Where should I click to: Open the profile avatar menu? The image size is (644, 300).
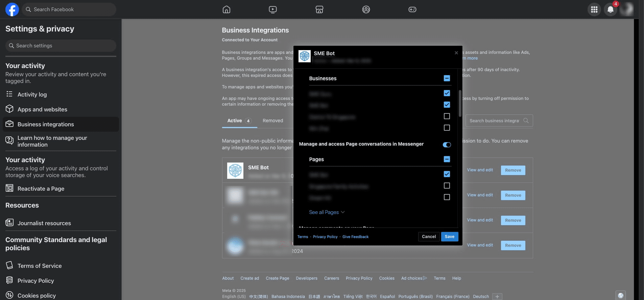click(x=626, y=9)
